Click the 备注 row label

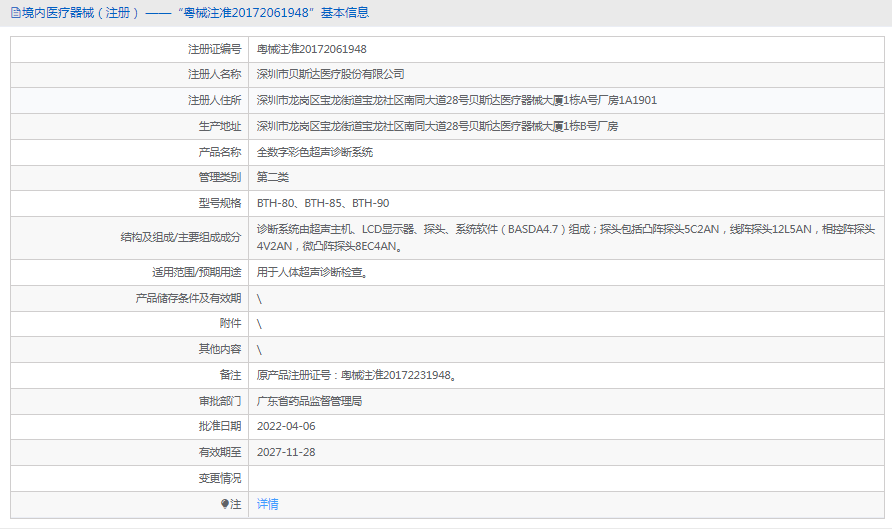[230, 375]
